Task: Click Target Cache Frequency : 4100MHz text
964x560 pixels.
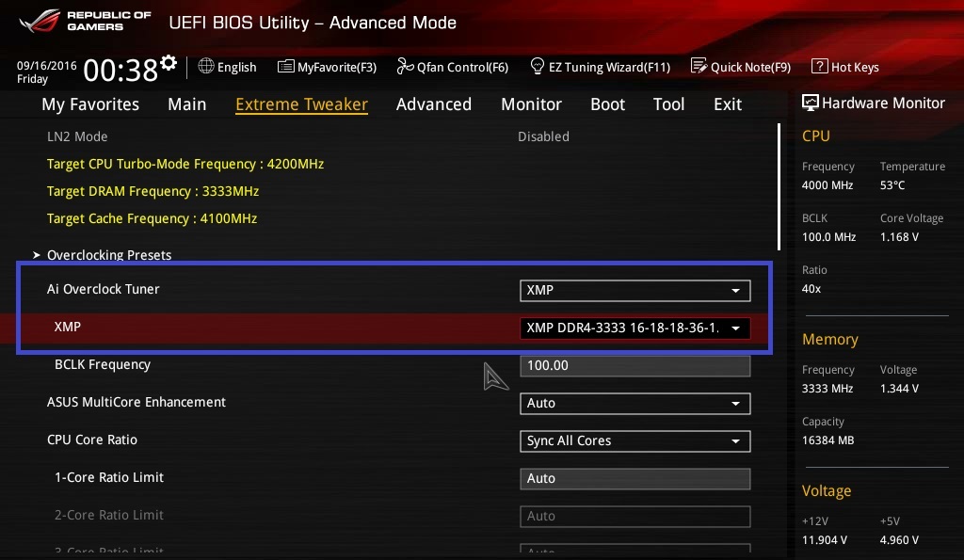Action: (x=152, y=218)
